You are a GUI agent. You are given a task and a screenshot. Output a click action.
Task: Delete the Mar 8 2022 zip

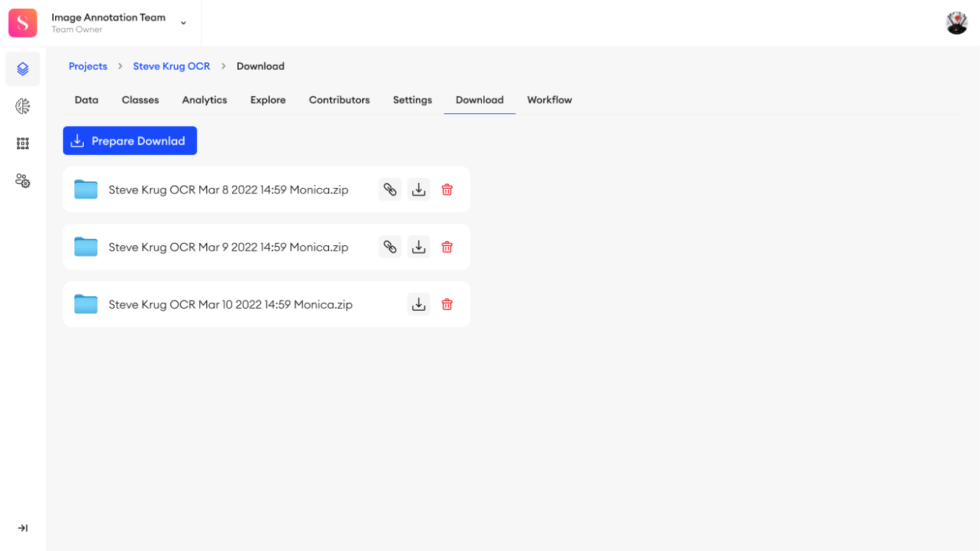pyautogui.click(x=447, y=190)
